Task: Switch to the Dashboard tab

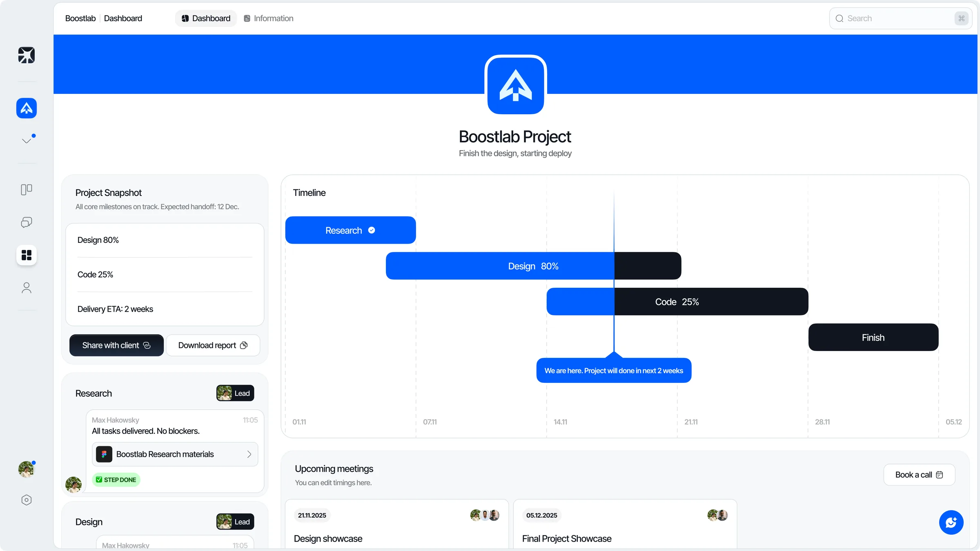Action: [206, 18]
